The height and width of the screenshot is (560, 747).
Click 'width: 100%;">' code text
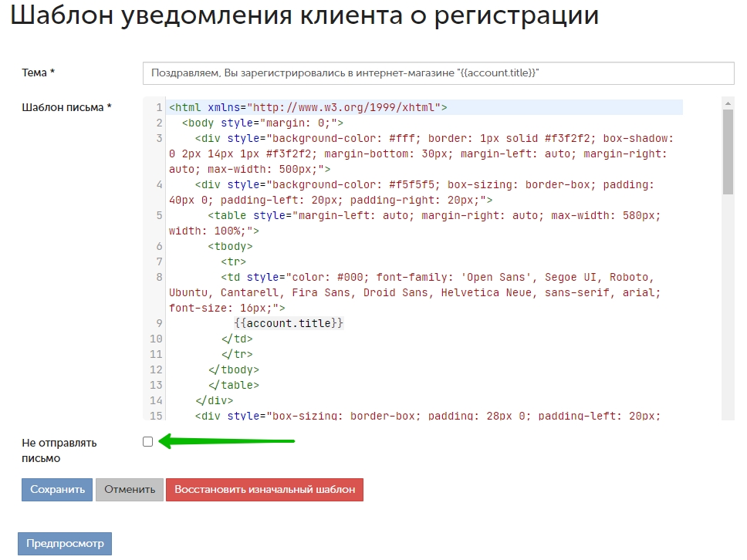point(214,231)
